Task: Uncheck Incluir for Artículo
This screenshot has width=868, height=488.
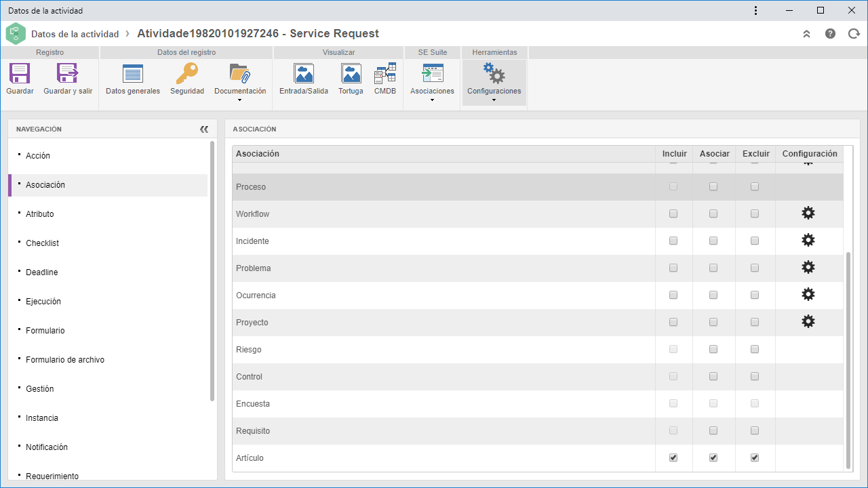Action: click(x=673, y=457)
